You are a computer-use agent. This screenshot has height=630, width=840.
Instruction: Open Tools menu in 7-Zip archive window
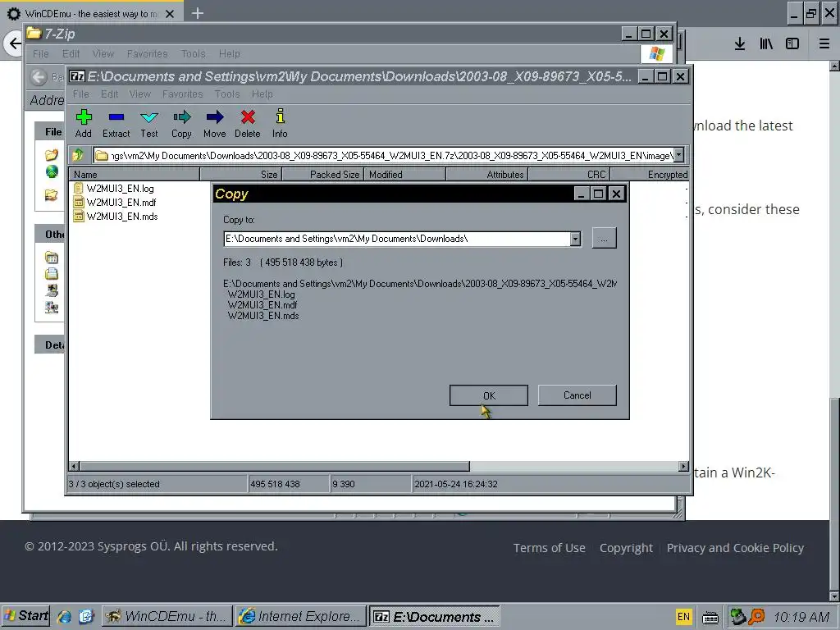coord(227,94)
